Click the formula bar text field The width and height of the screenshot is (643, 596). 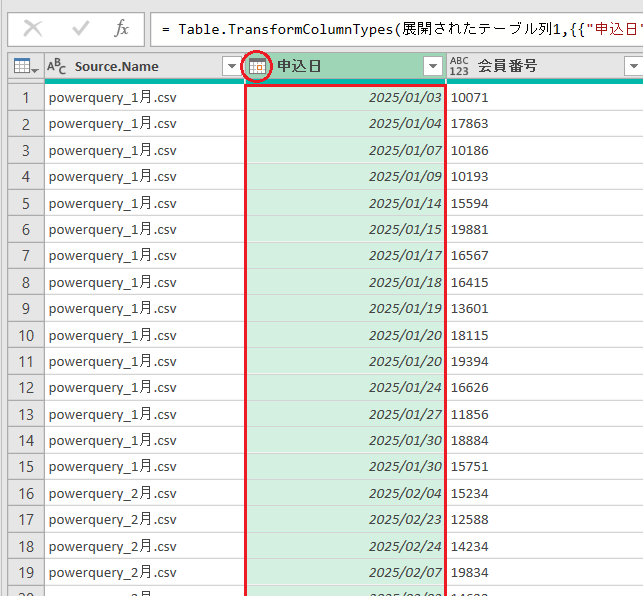(x=397, y=29)
